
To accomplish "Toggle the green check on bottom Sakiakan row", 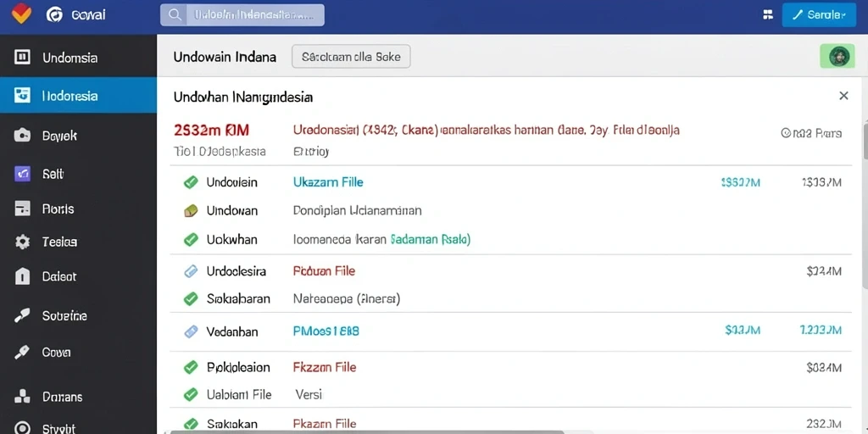I will (191, 424).
